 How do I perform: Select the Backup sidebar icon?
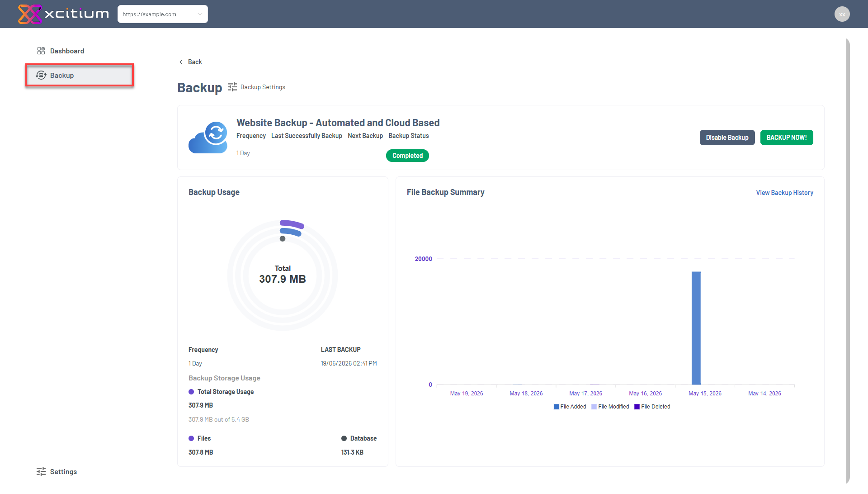(x=41, y=75)
